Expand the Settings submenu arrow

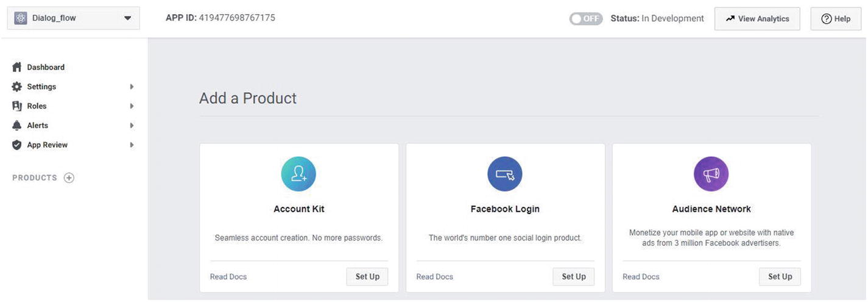click(x=132, y=87)
